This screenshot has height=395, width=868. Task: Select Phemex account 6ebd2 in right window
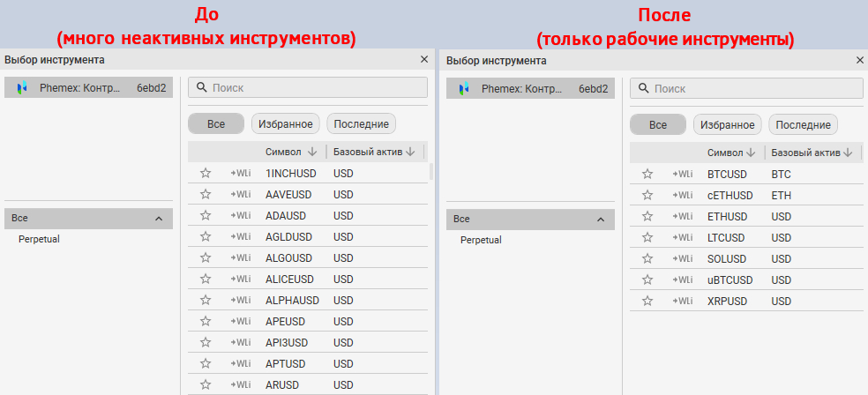[x=530, y=88]
